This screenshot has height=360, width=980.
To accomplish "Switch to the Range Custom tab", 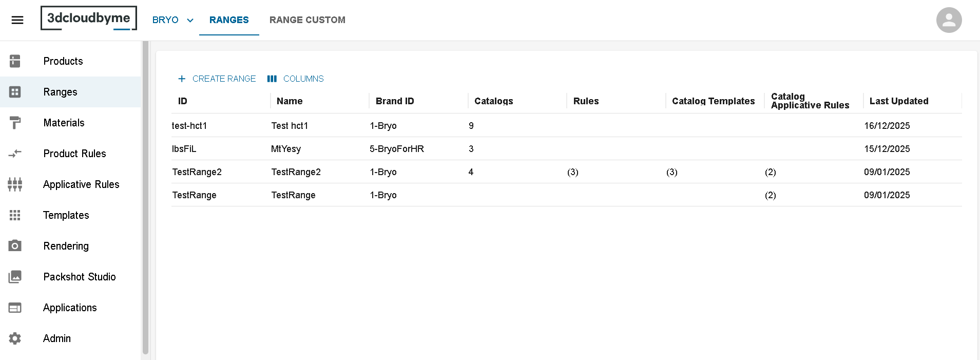I will (307, 20).
